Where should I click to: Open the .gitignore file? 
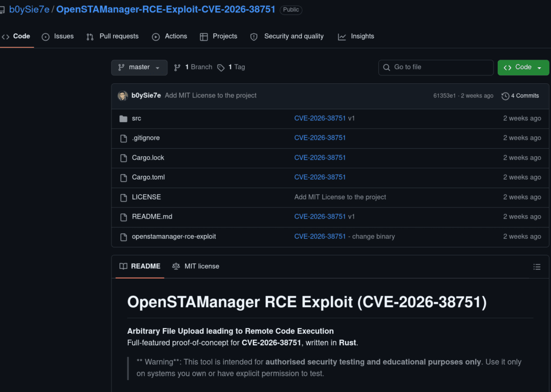tap(146, 138)
